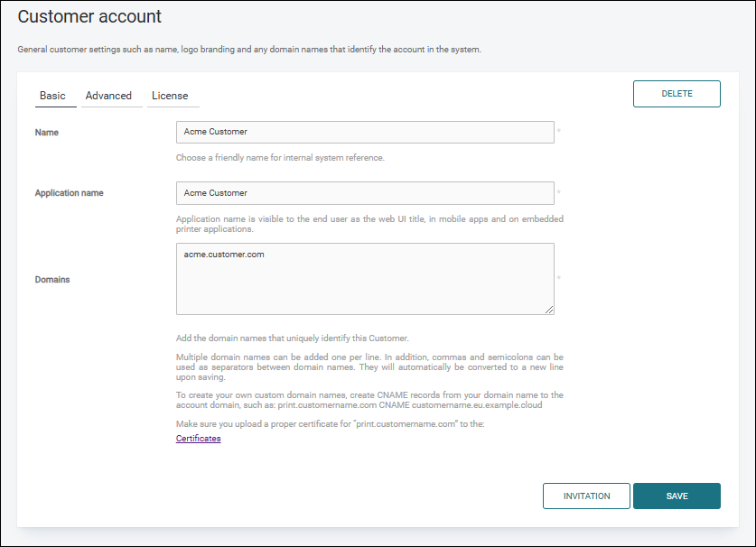Open the License tab
The image size is (756, 547).
[172, 96]
